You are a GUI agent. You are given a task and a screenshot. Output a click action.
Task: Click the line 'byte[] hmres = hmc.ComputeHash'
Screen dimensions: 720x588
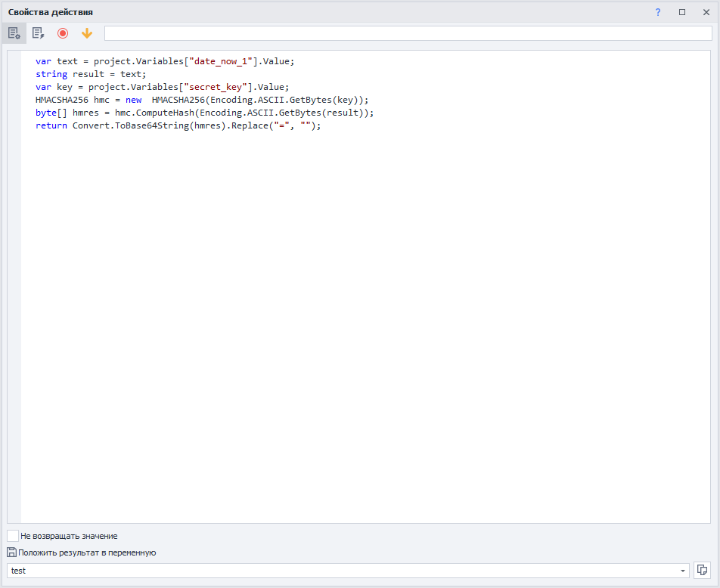click(205, 113)
